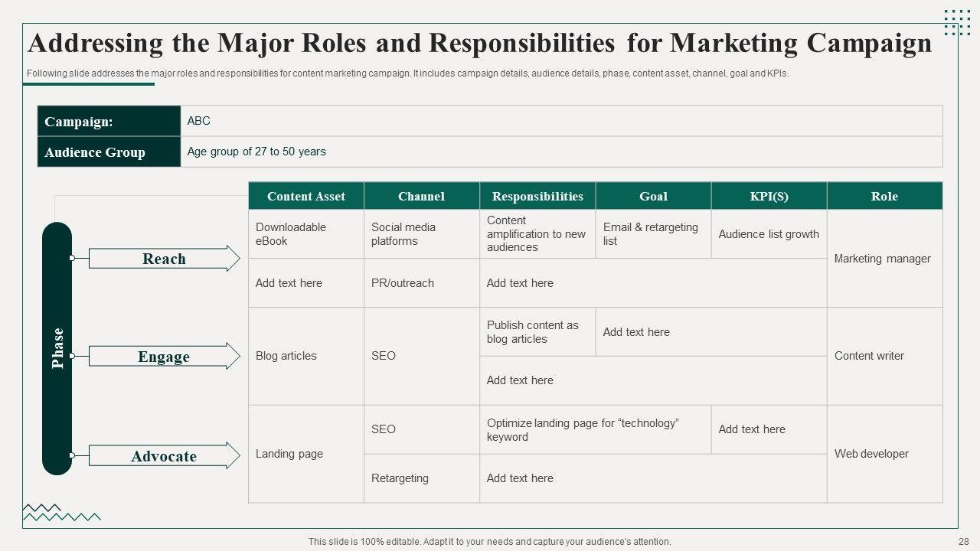Image resolution: width=980 pixels, height=551 pixels.
Task: Click the subtitle starting 'Following slide addresses'
Action: click(407, 74)
